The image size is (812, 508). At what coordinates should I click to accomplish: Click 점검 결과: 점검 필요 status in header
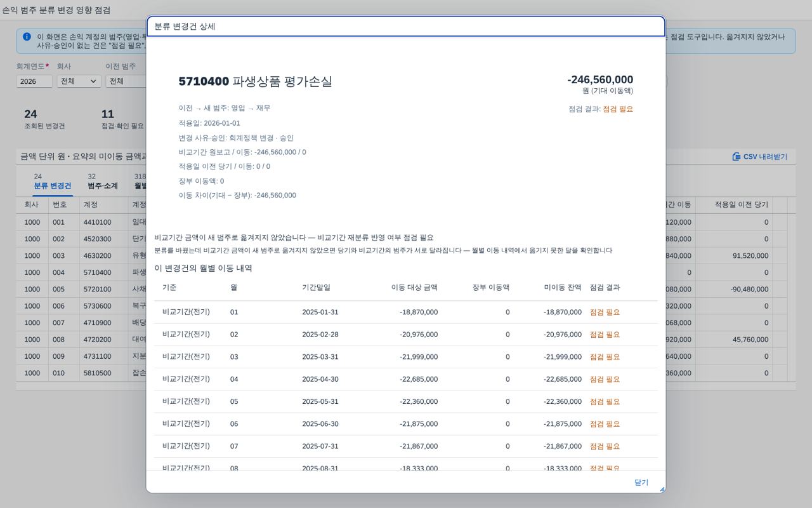click(x=601, y=109)
